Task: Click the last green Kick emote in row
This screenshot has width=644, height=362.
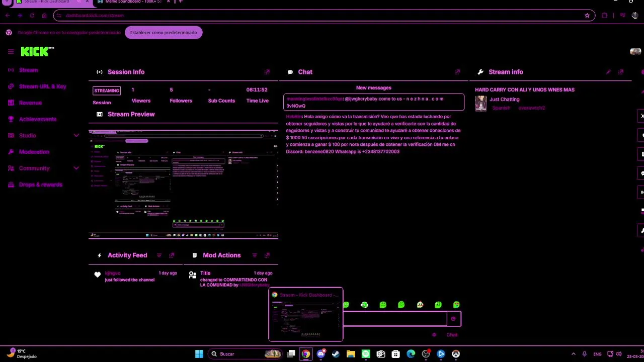Action: (456, 305)
